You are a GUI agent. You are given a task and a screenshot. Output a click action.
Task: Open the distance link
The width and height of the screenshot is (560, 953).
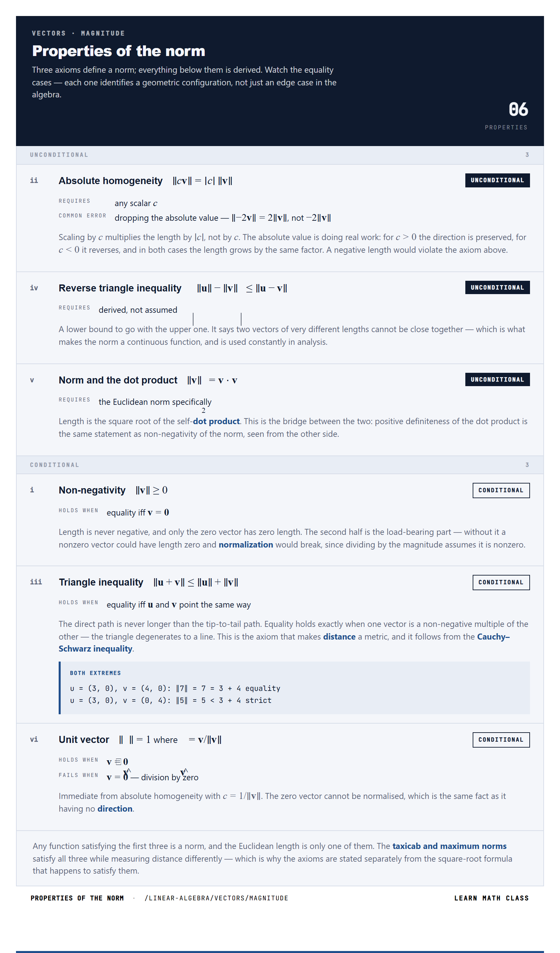point(339,637)
